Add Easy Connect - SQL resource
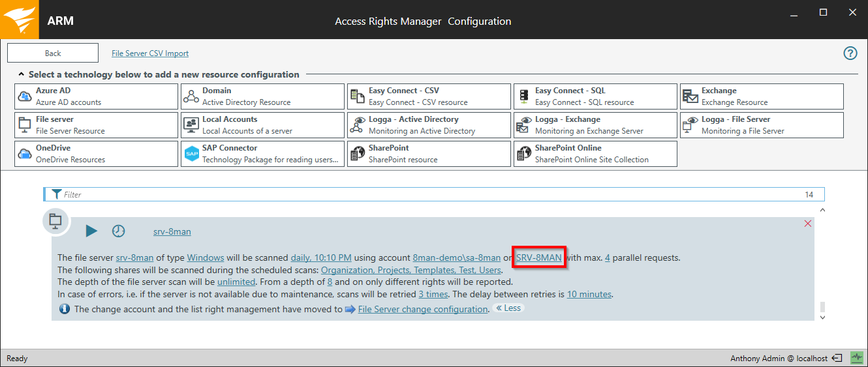 (595, 96)
